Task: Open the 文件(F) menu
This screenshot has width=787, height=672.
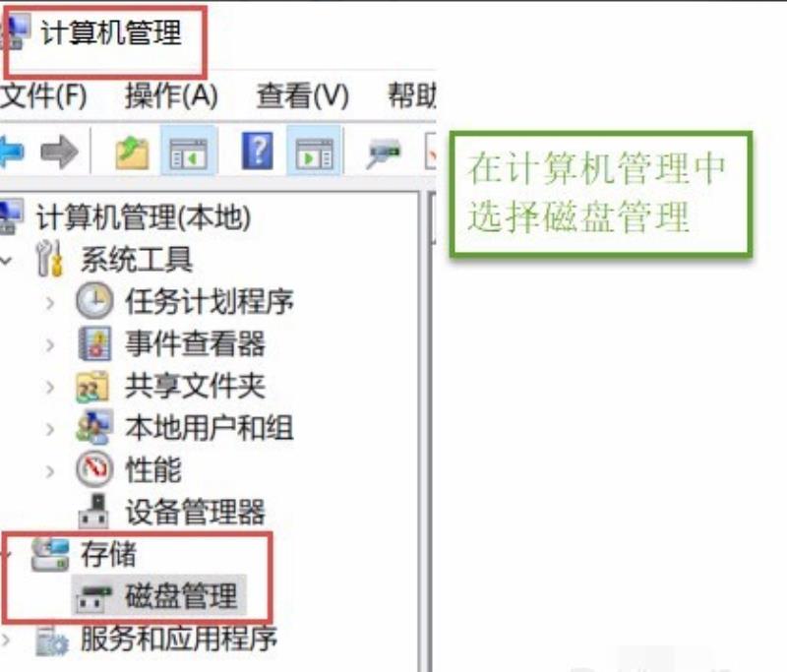Action: [x=43, y=95]
